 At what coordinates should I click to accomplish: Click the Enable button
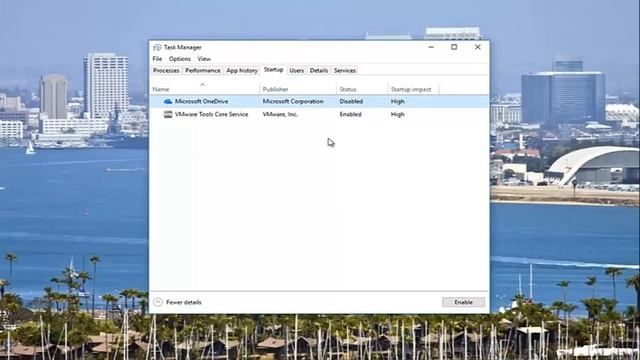click(463, 302)
